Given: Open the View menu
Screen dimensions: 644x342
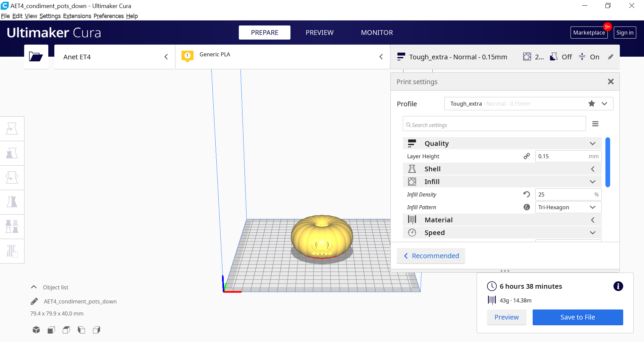Looking at the screenshot, I should pyautogui.click(x=31, y=16).
